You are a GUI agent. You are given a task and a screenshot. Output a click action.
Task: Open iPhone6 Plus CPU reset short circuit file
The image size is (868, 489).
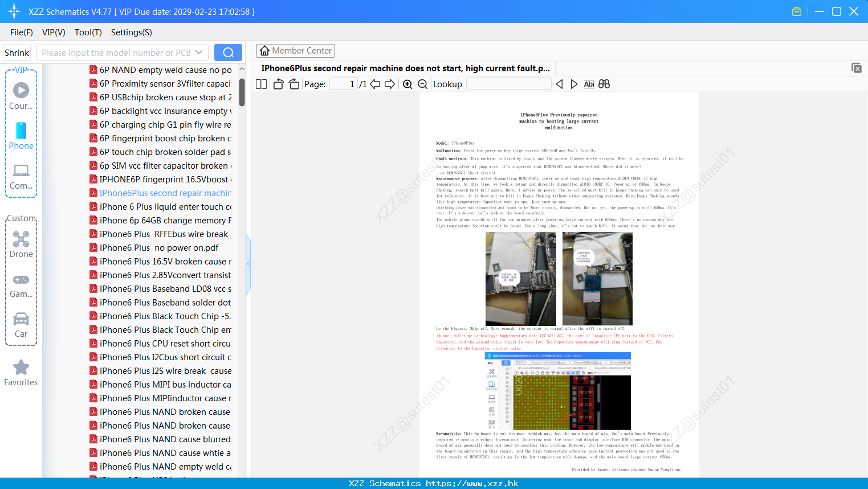tap(161, 344)
